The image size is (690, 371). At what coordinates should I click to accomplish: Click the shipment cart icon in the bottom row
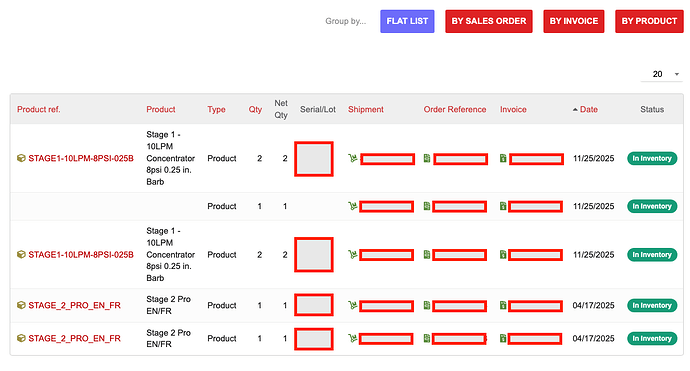click(x=352, y=338)
